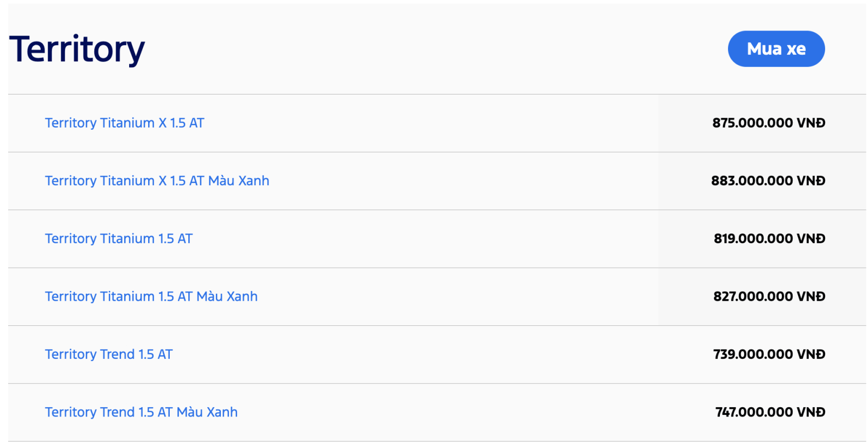Screen dimensions: 868x442
Task: Click the Mua xe button
Action: pyautogui.click(x=776, y=49)
